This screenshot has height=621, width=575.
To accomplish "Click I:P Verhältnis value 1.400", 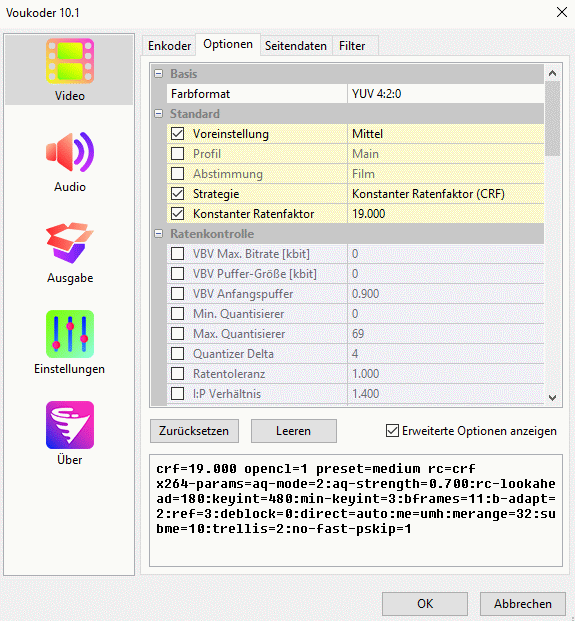I will tap(446, 393).
